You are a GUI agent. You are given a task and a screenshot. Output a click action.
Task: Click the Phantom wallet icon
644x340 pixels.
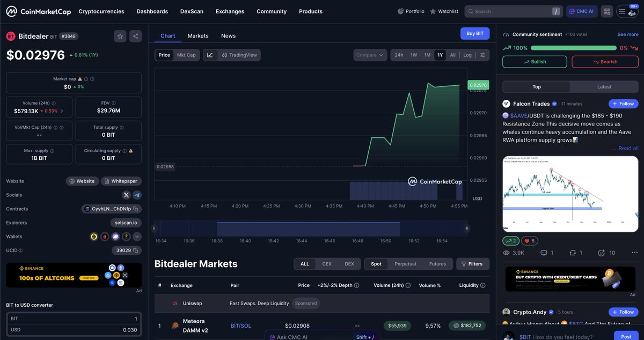115,236
